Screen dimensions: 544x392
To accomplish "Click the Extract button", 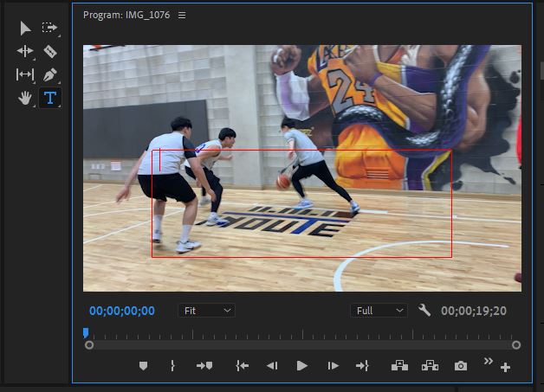I will pos(430,366).
